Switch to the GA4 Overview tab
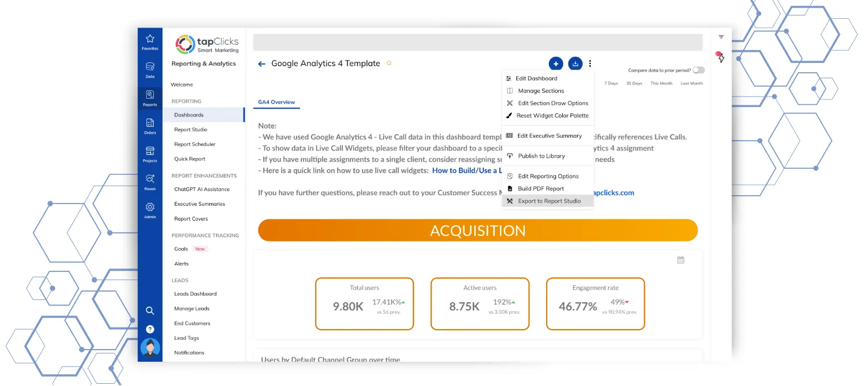Image resolution: width=868 pixels, height=386 pixels. (x=276, y=102)
